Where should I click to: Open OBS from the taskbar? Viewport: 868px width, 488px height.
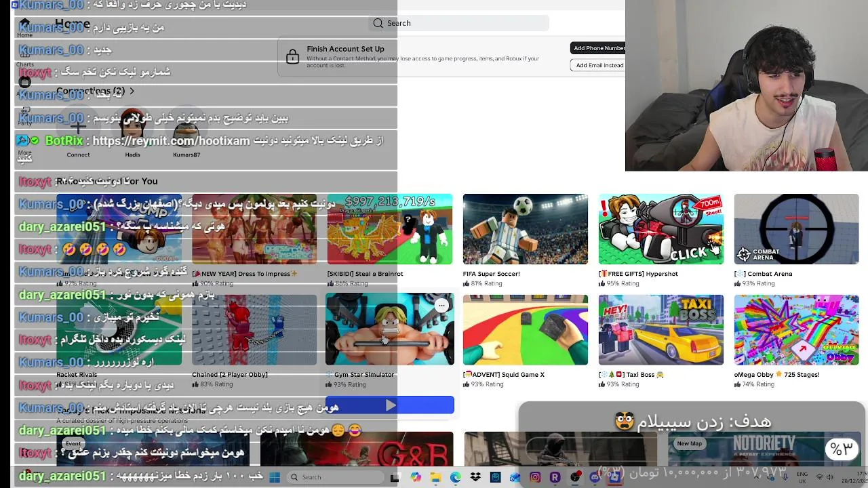(x=575, y=477)
